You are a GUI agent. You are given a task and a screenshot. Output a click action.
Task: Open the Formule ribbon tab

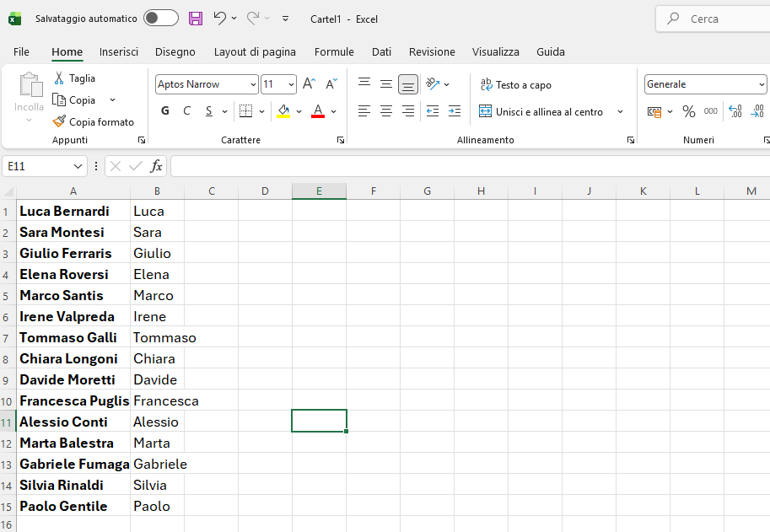pyautogui.click(x=334, y=51)
